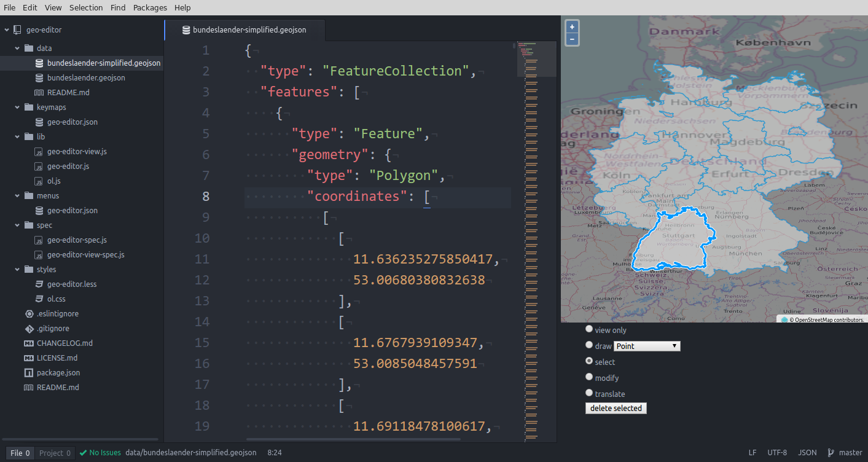The height and width of the screenshot is (462, 868).
Task: Collapse the styles folder chevron
Action: pyautogui.click(x=17, y=270)
